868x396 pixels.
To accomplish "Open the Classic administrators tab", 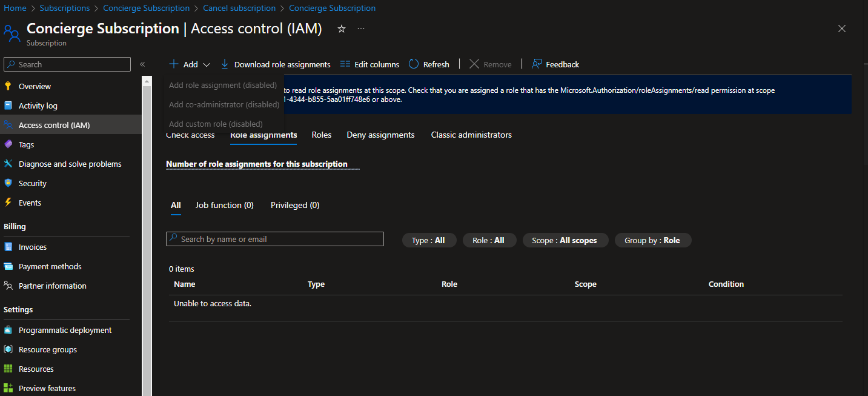I will 471,135.
